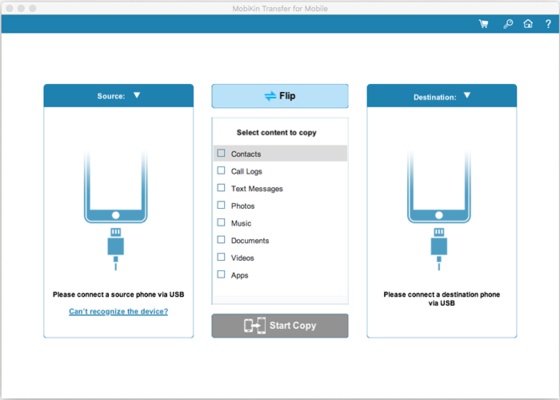
Task: Check the Documents checkbox
Action: 221,240
